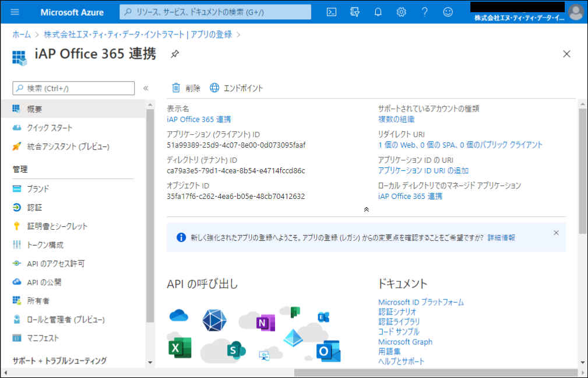588x378 pixels.
Task: Click the directory tenant ID value
Action: (236, 171)
